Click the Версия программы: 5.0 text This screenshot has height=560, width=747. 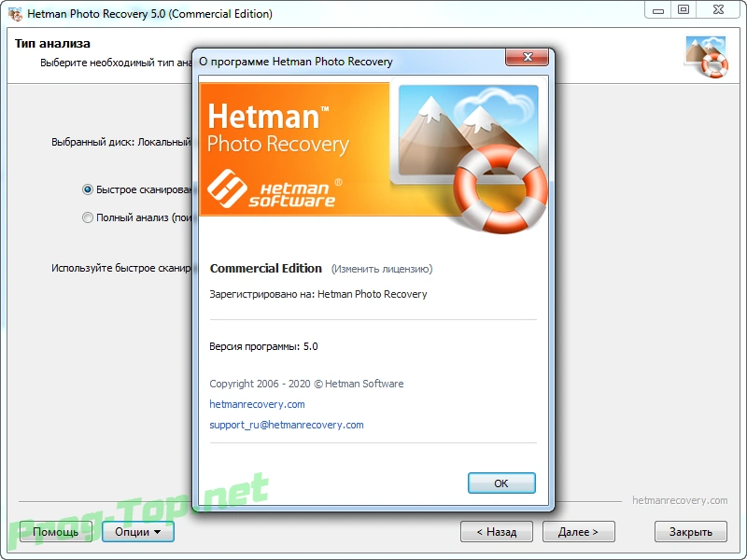[x=263, y=346]
